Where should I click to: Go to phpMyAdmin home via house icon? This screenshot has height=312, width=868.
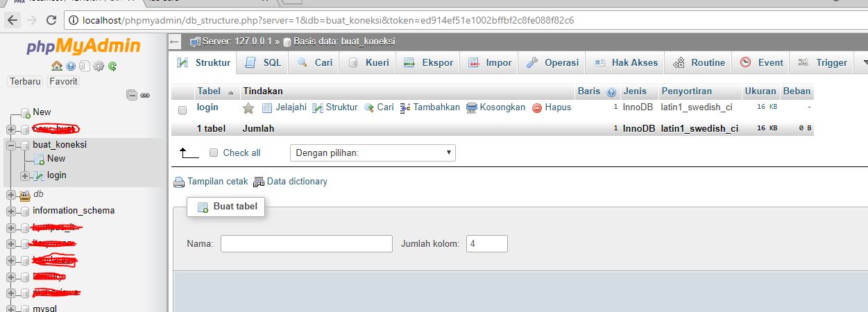click(x=57, y=67)
